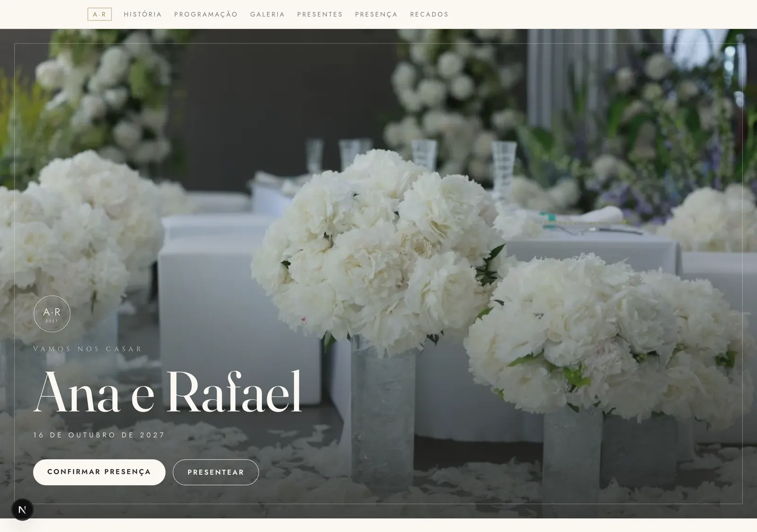Go to the História section
757x532 pixels.
[x=143, y=14]
